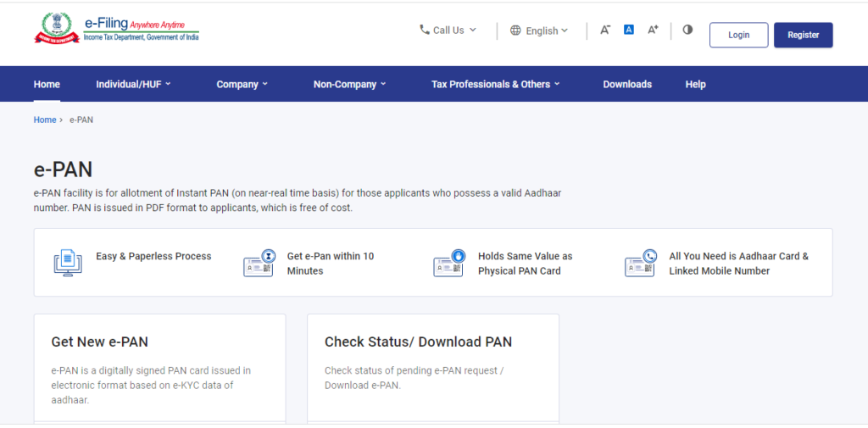Click the Income Tax Department emblem logo
This screenshot has width=868, height=428.
click(57, 29)
